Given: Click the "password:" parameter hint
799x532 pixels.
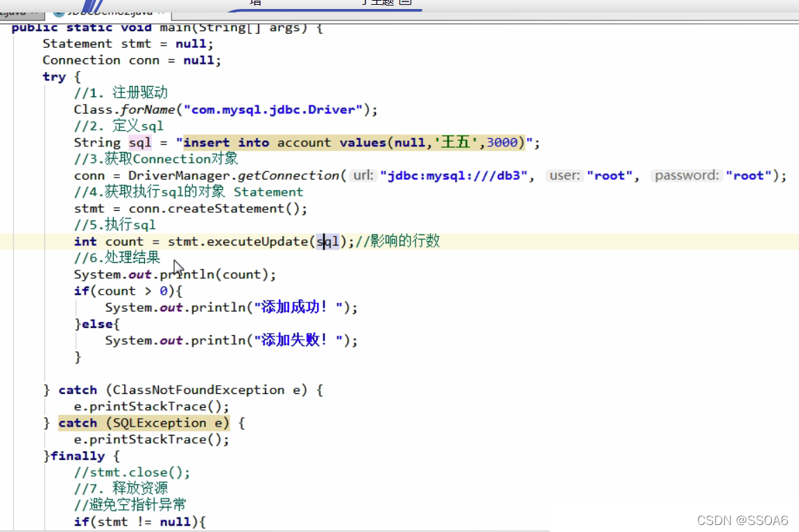Looking at the screenshot, I should [x=687, y=175].
